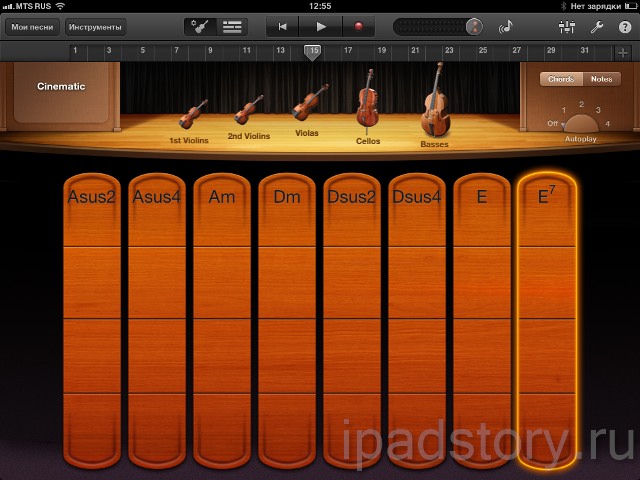Open song settings wrench icon
640x480 pixels.
pos(597,27)
